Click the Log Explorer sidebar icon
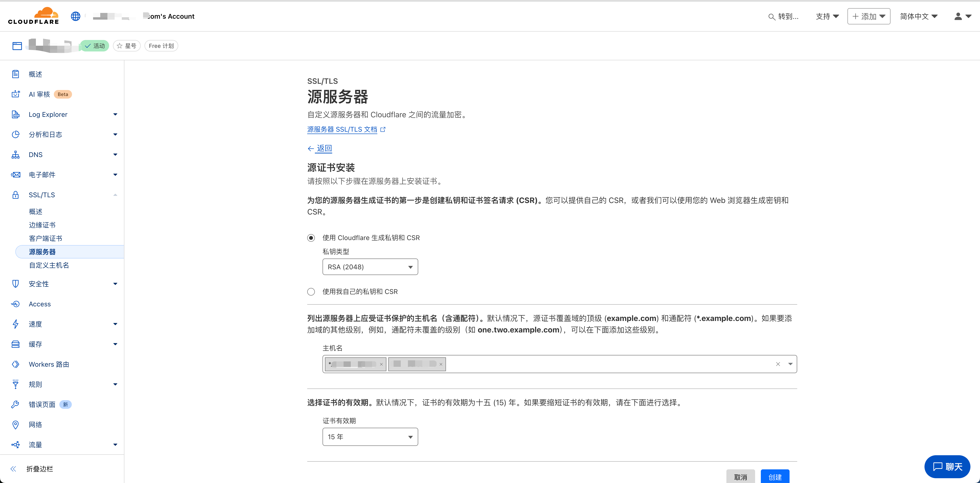This screenshot has width=980, height=483. (x=16, y=114)
